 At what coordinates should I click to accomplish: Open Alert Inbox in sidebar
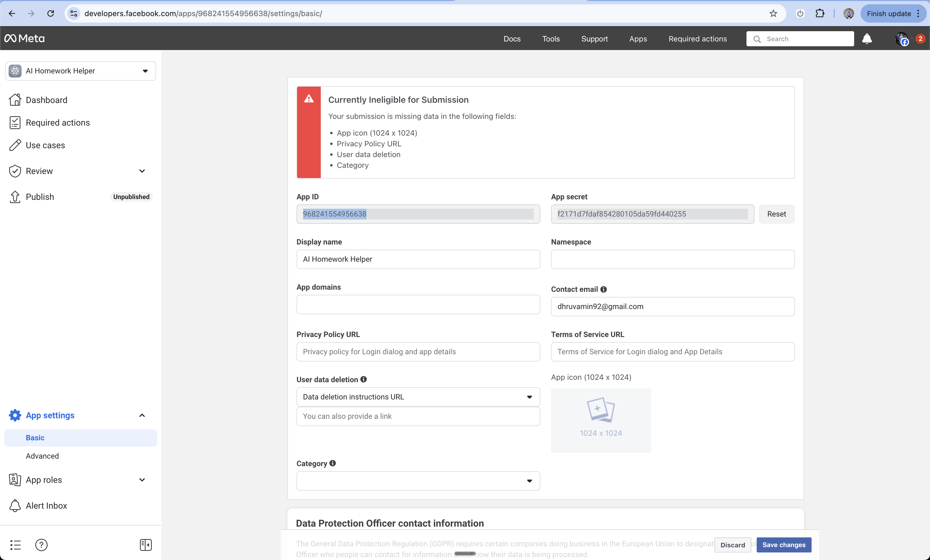pyautogui.click(x=47, y=505)
